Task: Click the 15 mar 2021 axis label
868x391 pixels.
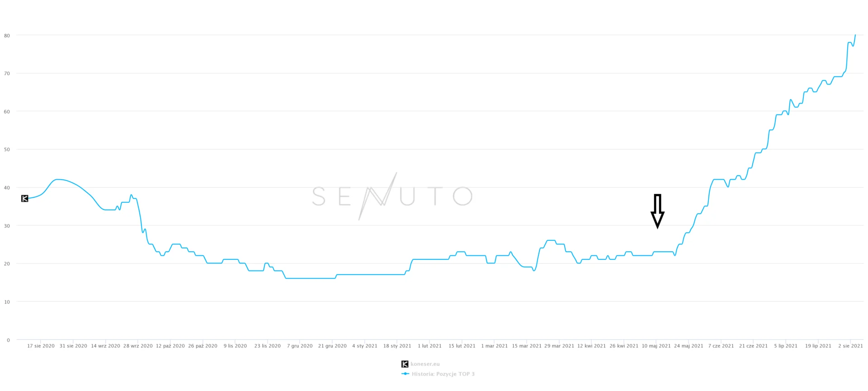Action: [x=527, y=346]
